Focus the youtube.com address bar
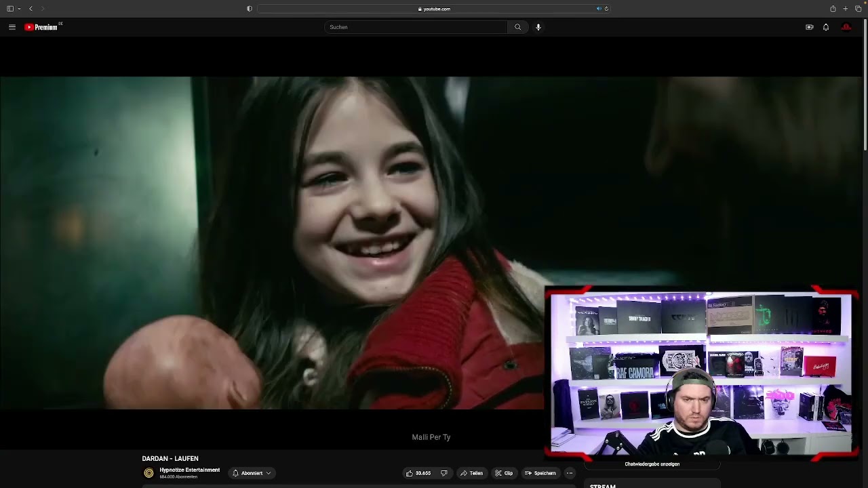Screen dimensions: 868x488 click(434, 9)
